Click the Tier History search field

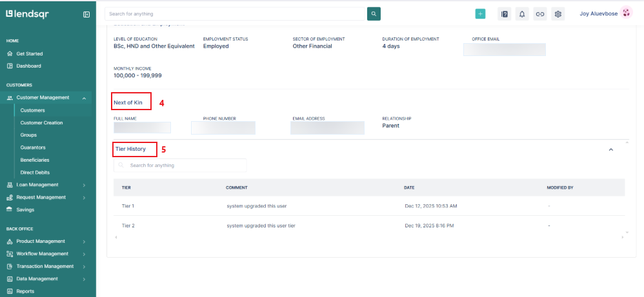click(x=180, y=166)
